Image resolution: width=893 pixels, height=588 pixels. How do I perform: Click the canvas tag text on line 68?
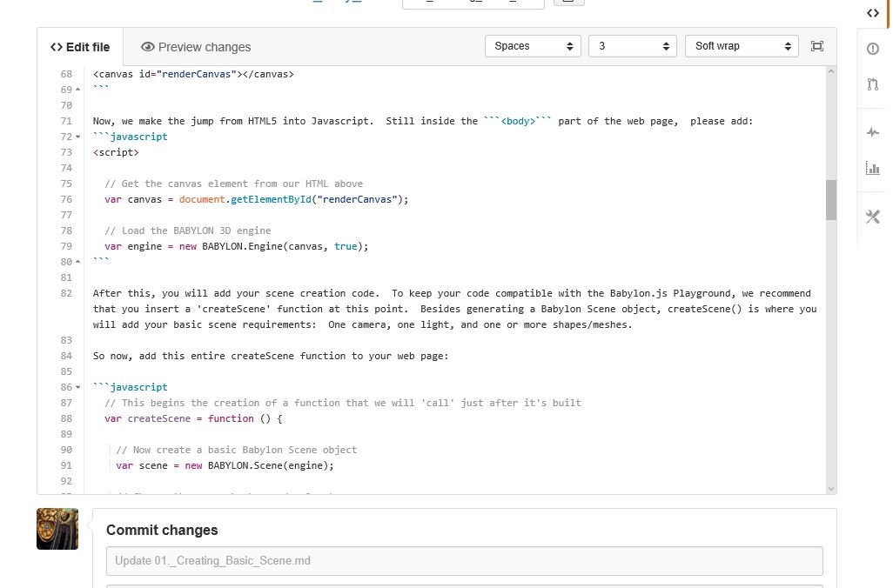pos(193,74)
